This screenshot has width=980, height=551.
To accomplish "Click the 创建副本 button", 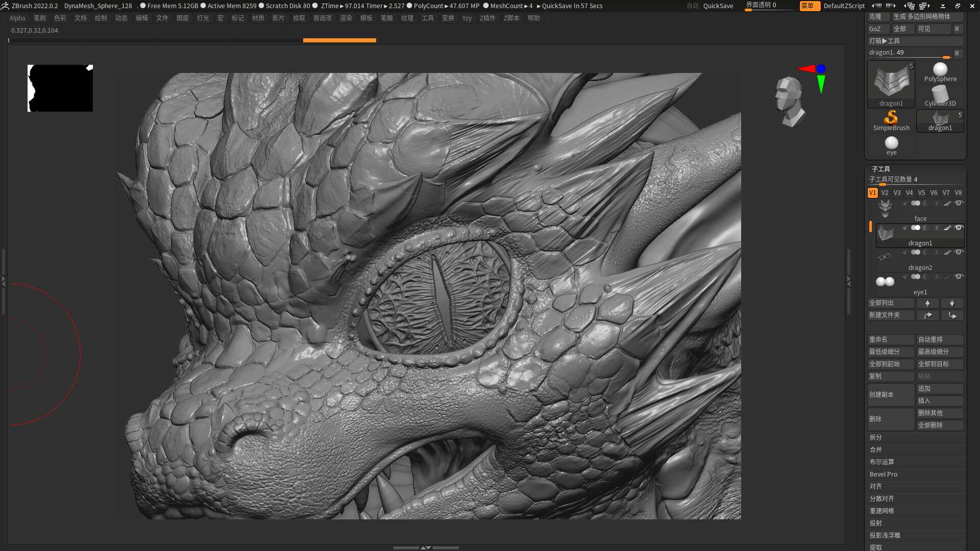I will point(891,394).
